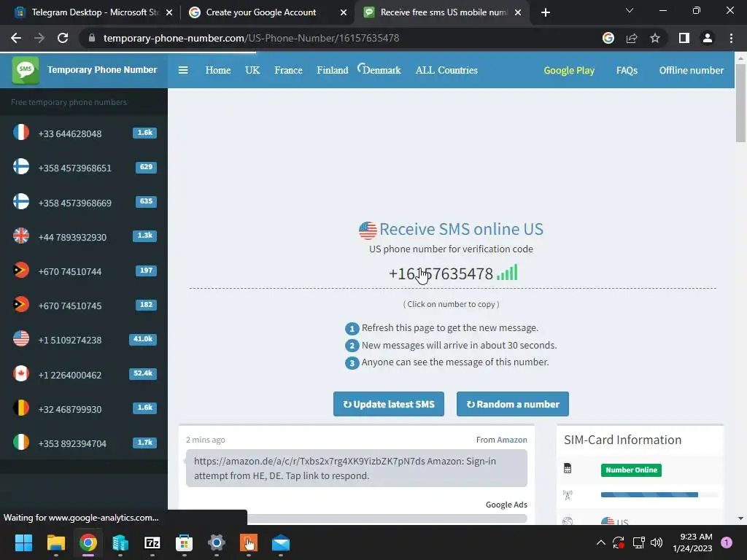Click the Temporary Phone Number SMS logo
The image size is (747, 560).
26,70
